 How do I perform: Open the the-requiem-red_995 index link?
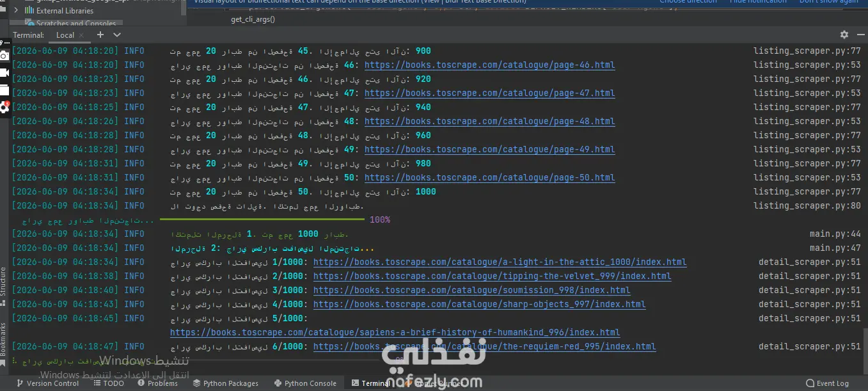[x=484, y=346]
